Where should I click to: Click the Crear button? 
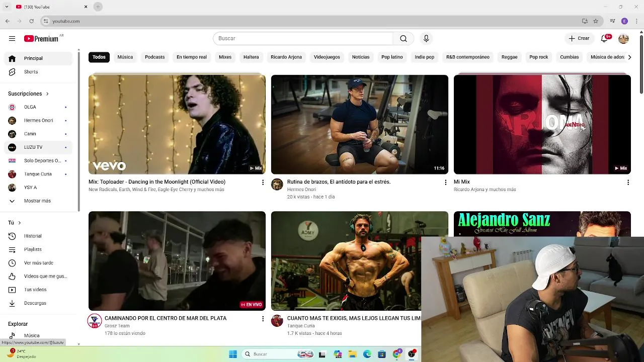pyautogui.click(x=579, y=38)
